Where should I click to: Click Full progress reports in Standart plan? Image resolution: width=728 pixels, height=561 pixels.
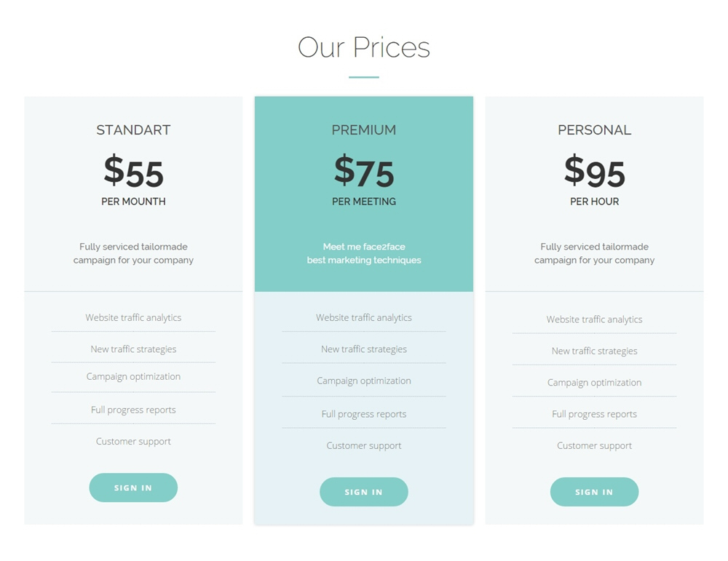133,410
